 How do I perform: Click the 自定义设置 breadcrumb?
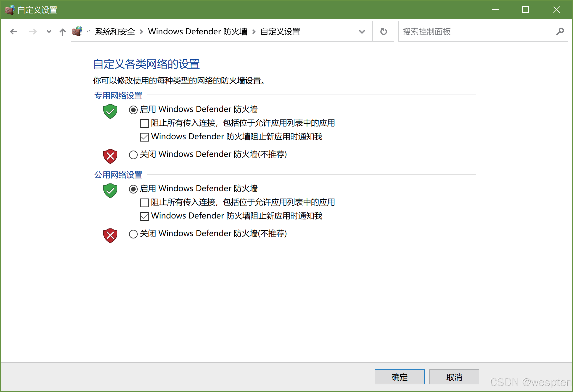click(280, 32)
